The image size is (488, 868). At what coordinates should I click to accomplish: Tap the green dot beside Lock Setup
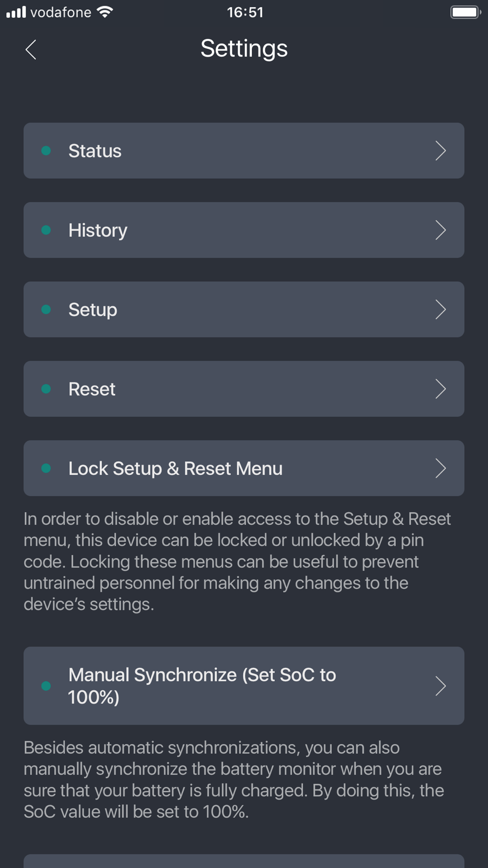click(46, 469)
